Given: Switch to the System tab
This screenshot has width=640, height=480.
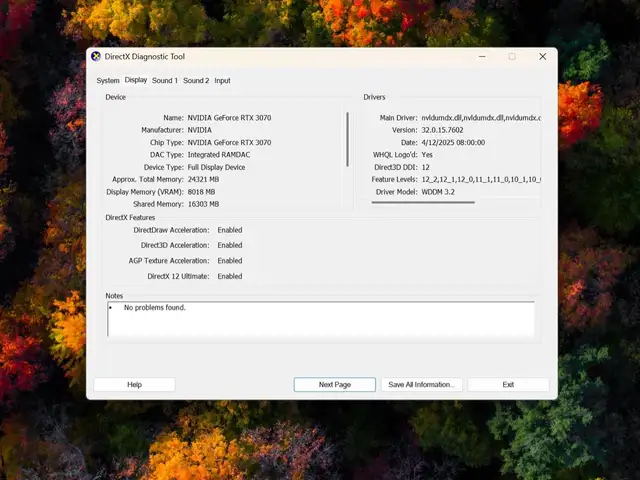Looking at the screenshot, I should (108, 80).
